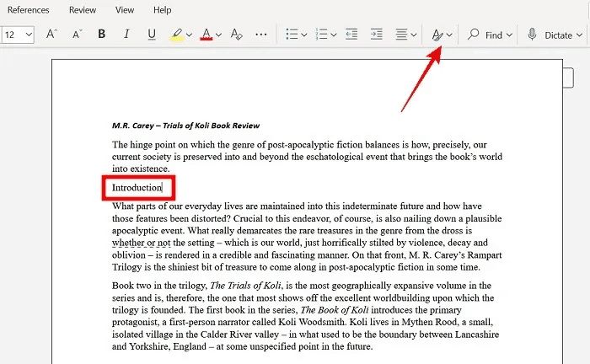Image resolution: width=590 pixels, height=364 pixels.
Task: Expand the alignment options dropdown
Action: 414,35
